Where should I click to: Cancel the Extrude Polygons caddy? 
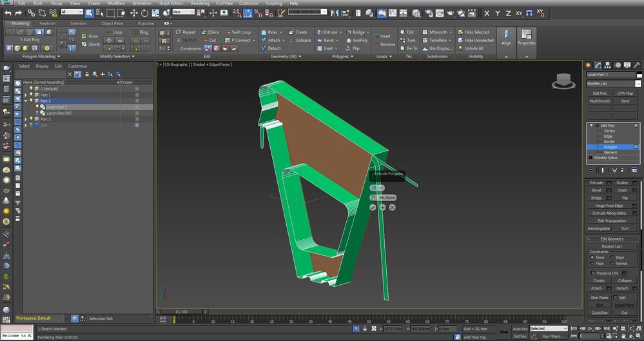coord(392,208)
